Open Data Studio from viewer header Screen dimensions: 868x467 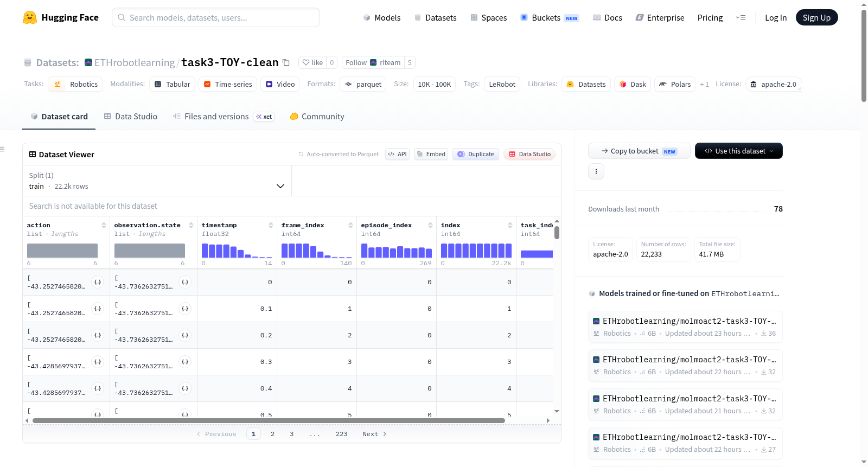tap(529, 154)
